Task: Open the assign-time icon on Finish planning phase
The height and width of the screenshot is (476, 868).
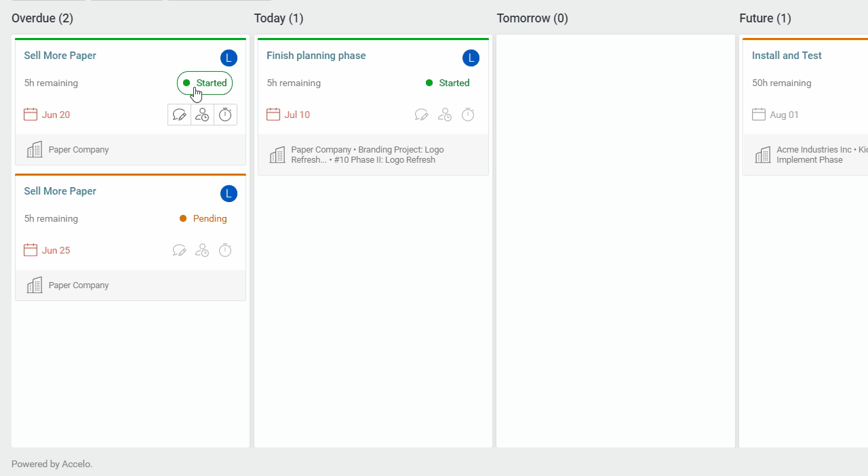Action: coord(445,115)
